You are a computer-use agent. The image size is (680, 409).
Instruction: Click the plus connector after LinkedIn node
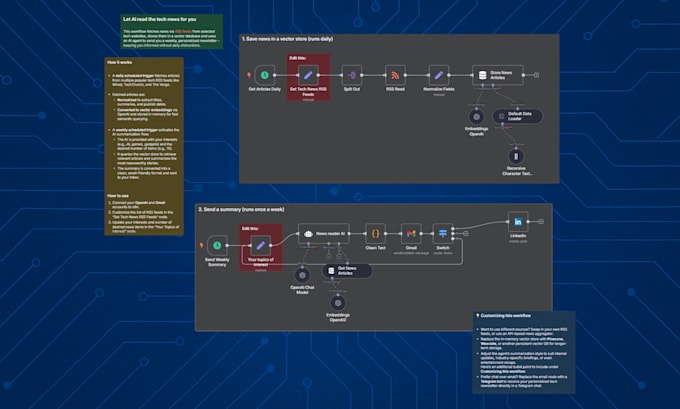click(541, 222)
